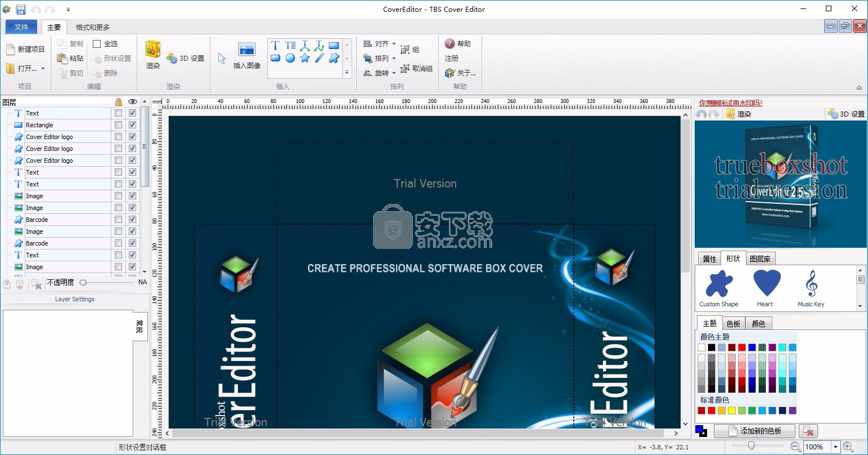Choose the plain Text tool in insert gallery
868x455 pixels.
(275, 46)
